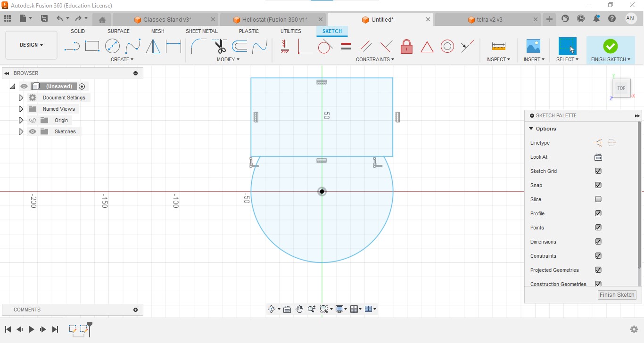Click the TOP face of the ViewCube

621,88
